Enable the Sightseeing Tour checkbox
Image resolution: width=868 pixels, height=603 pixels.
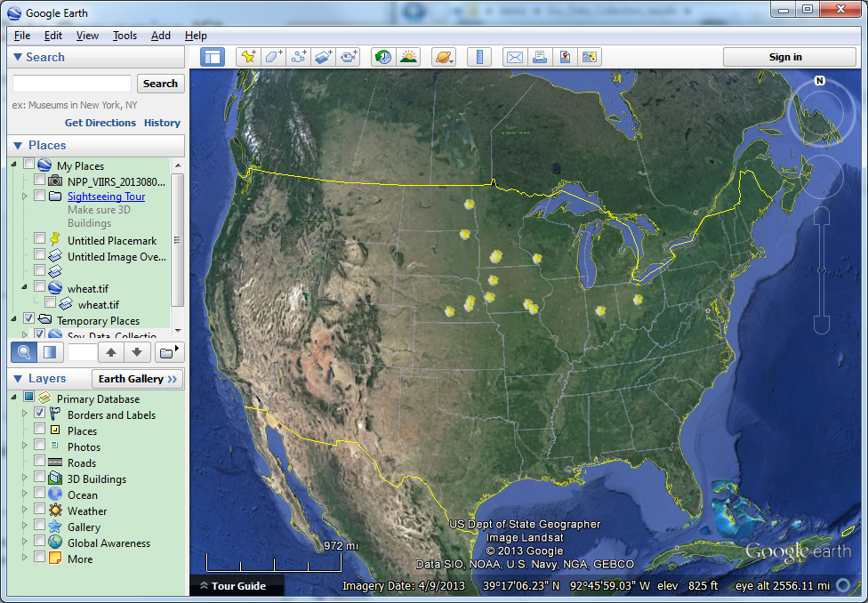coord(39,196)
